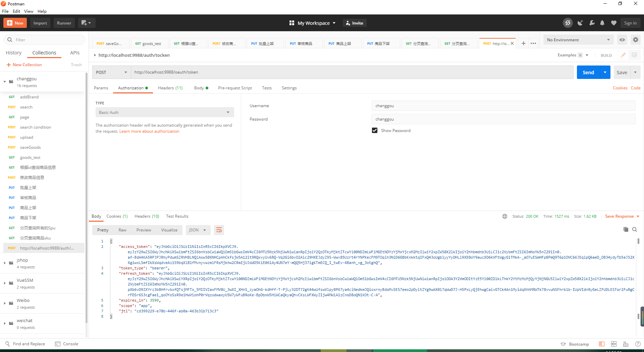This screenshot has width=644, height=352.
Task: Toggle sidebar layout icon in status bar
Action: click(x=602, y=344)
